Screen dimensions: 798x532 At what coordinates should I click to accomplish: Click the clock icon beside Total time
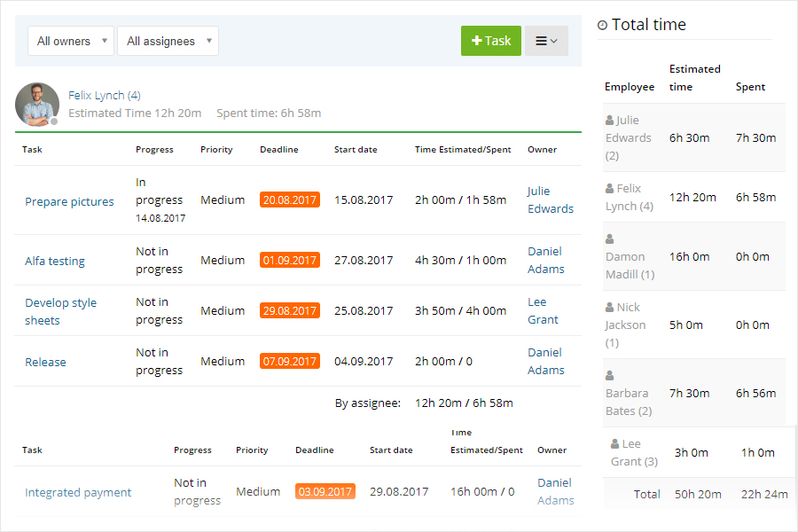(602, 25)
